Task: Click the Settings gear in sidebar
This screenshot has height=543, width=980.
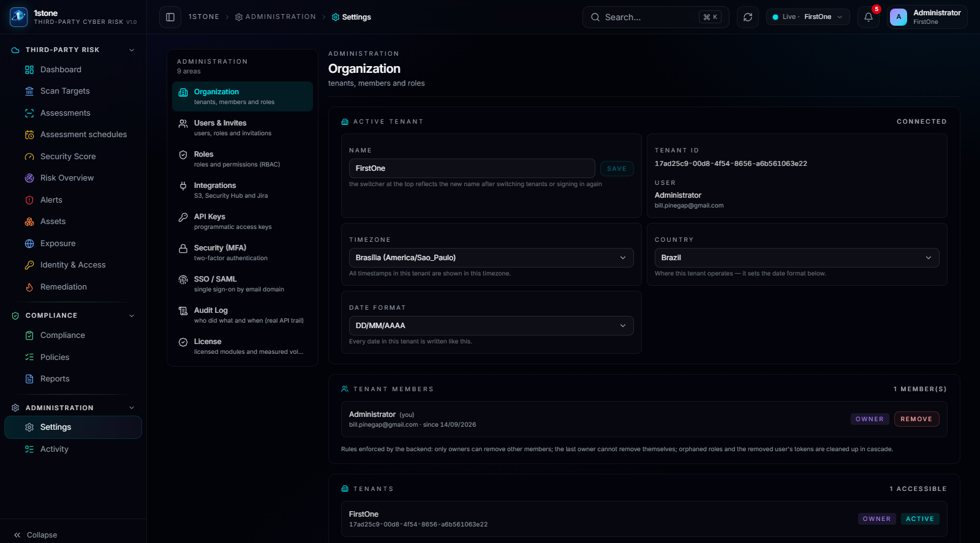Action: 29,427
